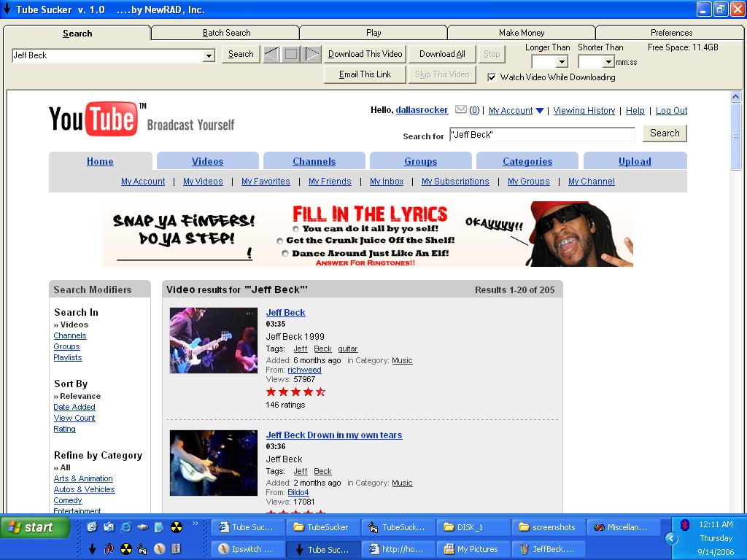
Task: Expand the My Account dropdown arrow on YouTube
Action: click(540, 111)
